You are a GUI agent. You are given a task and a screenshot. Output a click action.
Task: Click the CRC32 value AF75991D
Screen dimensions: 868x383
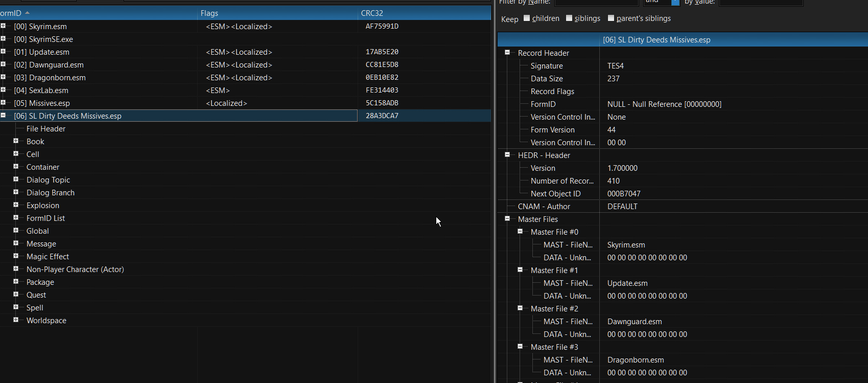(x=382, y=26)
